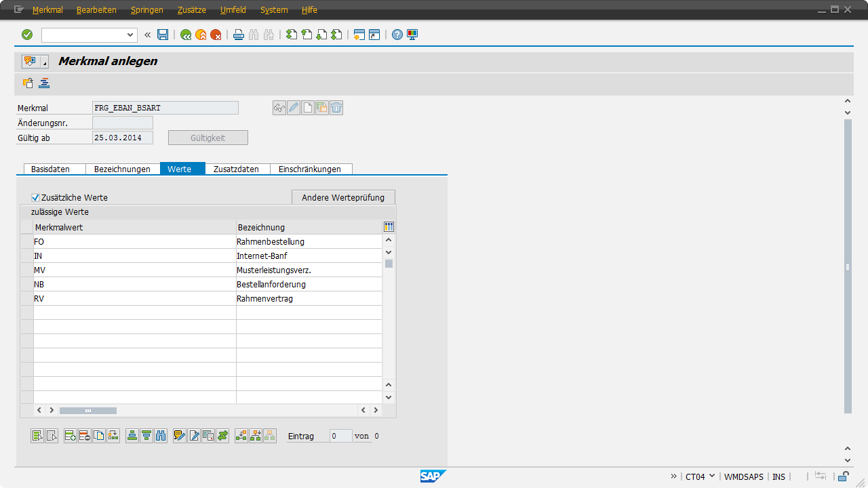The height and width of the screenshot is (488, 868).
Task: Open the command field dropdown
Action: [x=131, y=35]
